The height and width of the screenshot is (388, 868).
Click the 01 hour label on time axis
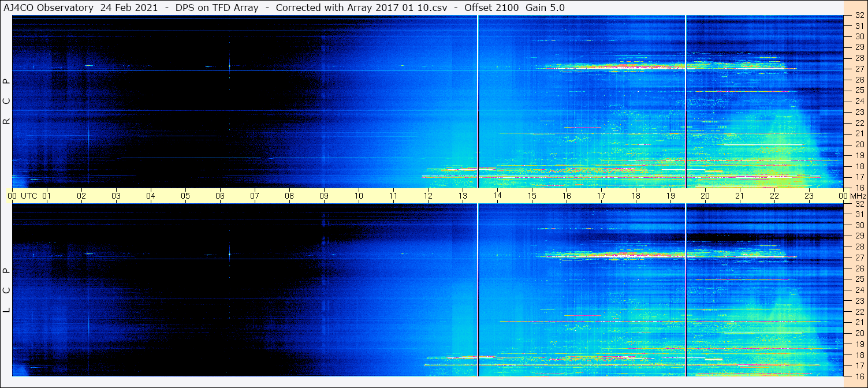coord(47,196)
